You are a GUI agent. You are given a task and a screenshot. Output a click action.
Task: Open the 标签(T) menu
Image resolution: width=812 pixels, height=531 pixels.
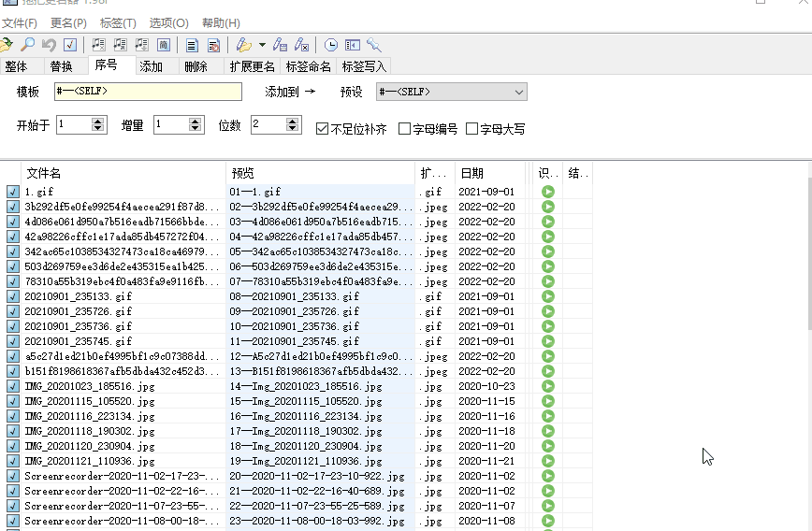click(118, 23)
